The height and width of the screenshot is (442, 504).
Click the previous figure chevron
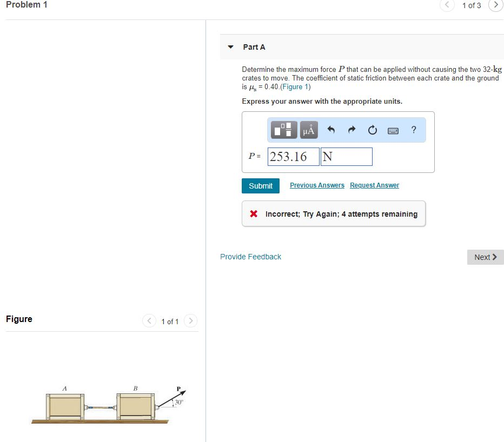click(149, 320)
